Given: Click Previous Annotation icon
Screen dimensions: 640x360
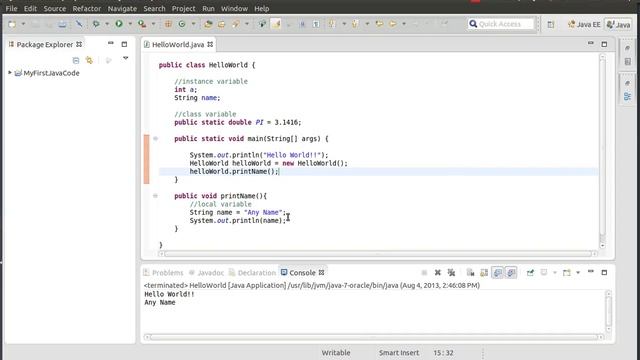Looking at the screenshot, I should pyautogui.click(x=355, y=24).
